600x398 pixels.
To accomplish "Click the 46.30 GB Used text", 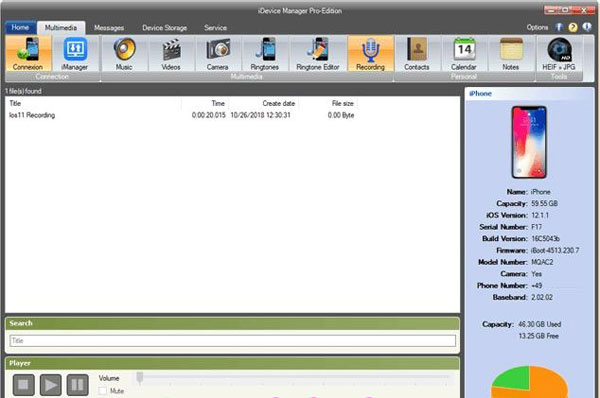I will [x=540, y=325].
